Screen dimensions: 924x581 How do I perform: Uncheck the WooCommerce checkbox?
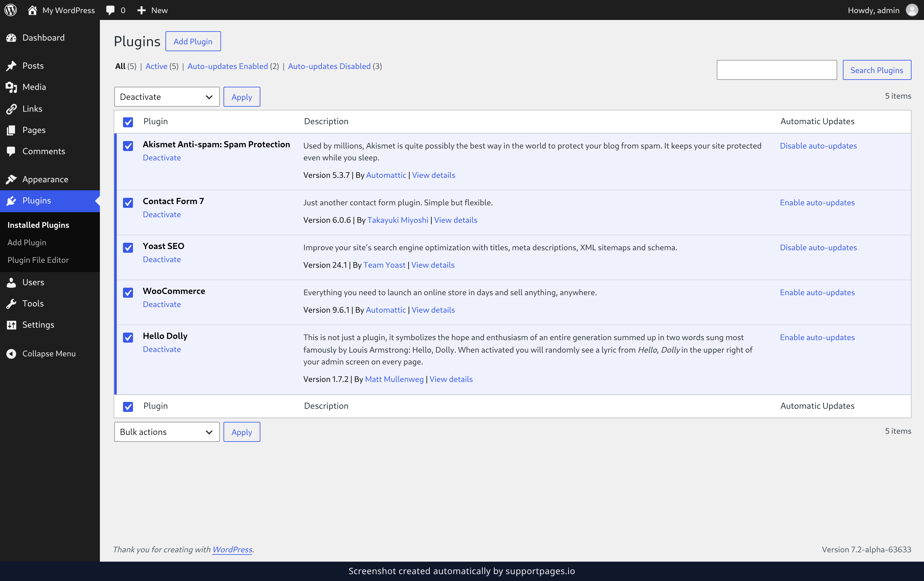128,292
